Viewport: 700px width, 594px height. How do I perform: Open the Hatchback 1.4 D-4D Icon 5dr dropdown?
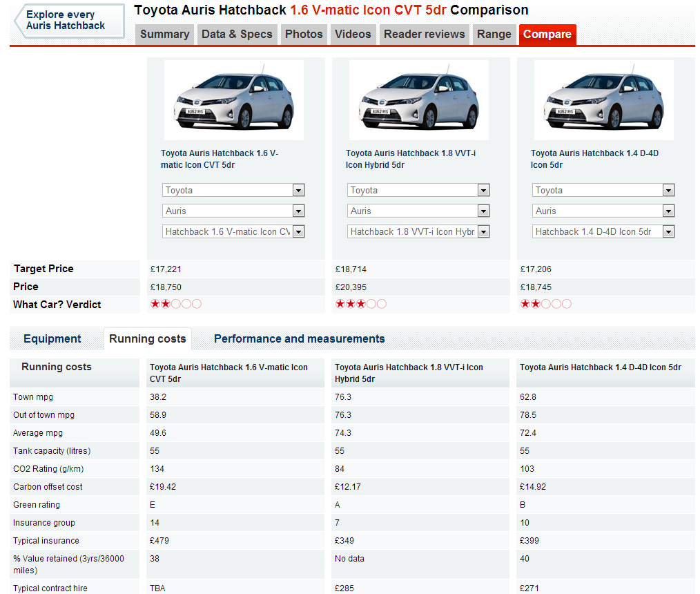tap(603, 231)
